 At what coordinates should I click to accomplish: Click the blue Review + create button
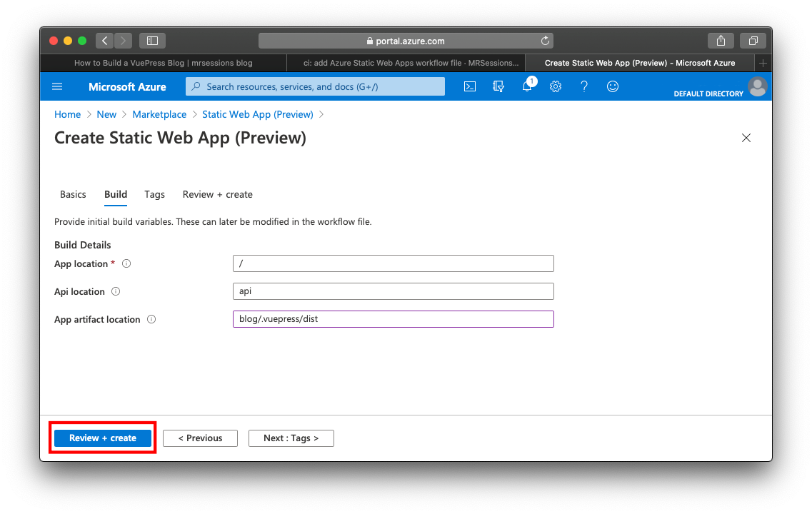(x=103, y=438)
